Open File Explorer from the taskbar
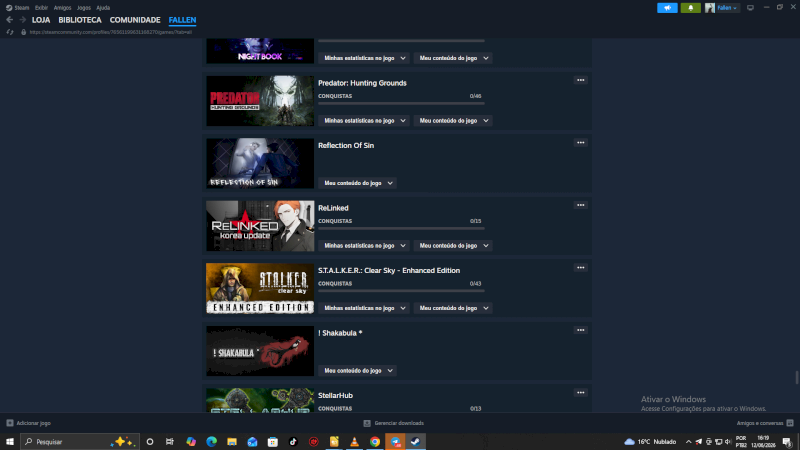 click(x=232, y=442)
